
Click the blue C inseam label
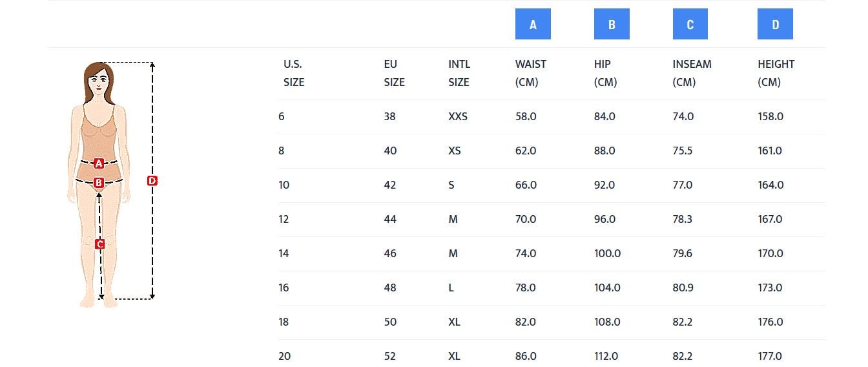click(690, 25)
